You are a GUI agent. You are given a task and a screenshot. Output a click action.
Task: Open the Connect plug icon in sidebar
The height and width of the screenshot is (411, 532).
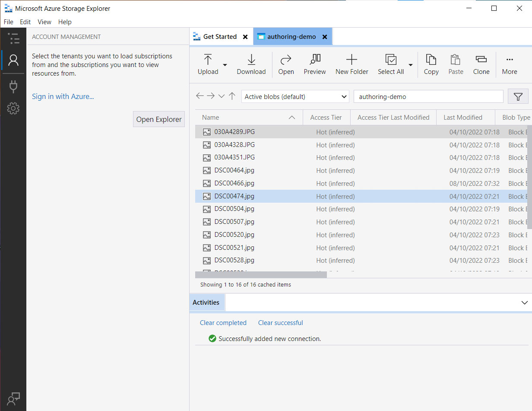(x=13, y=87)
